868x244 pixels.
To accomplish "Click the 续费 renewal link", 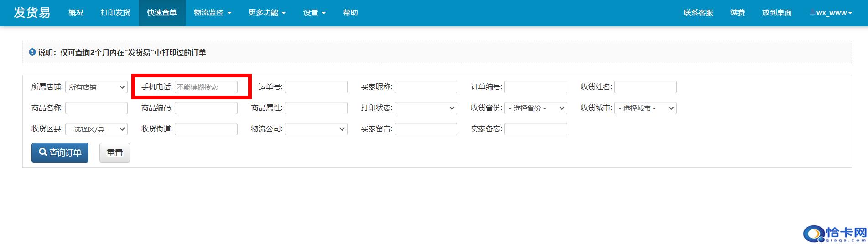I will coord(737,13).
